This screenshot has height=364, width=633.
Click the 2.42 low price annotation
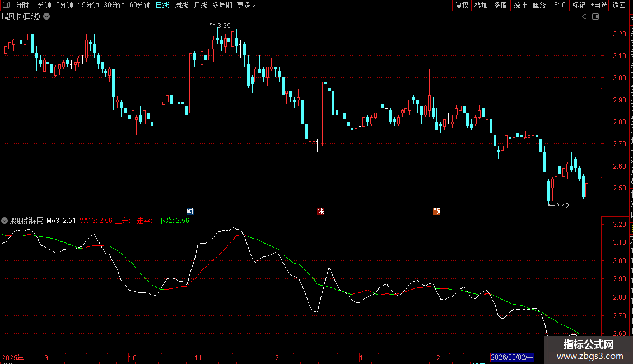562,206
